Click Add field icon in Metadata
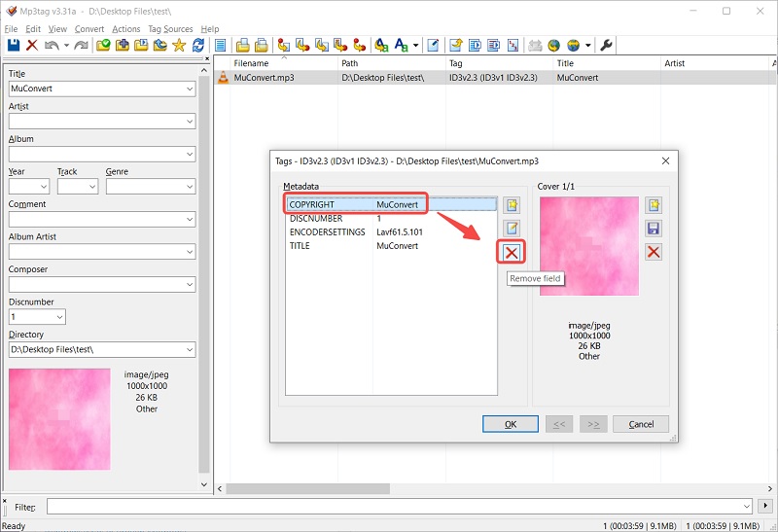 [x=512, y=205]
